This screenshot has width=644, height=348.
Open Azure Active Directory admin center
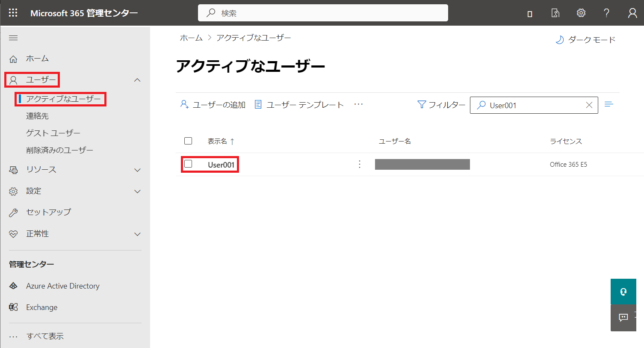63,286
